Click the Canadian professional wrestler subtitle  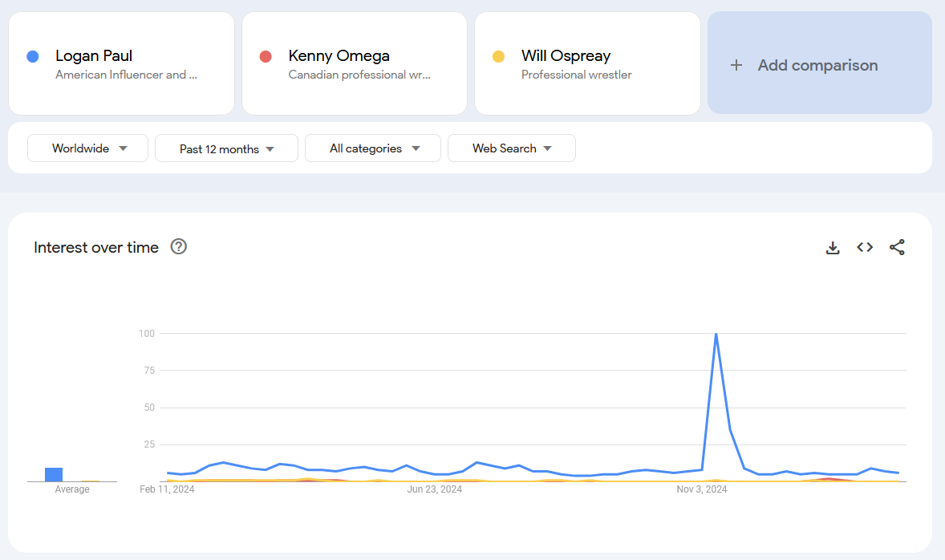[360, 75]
